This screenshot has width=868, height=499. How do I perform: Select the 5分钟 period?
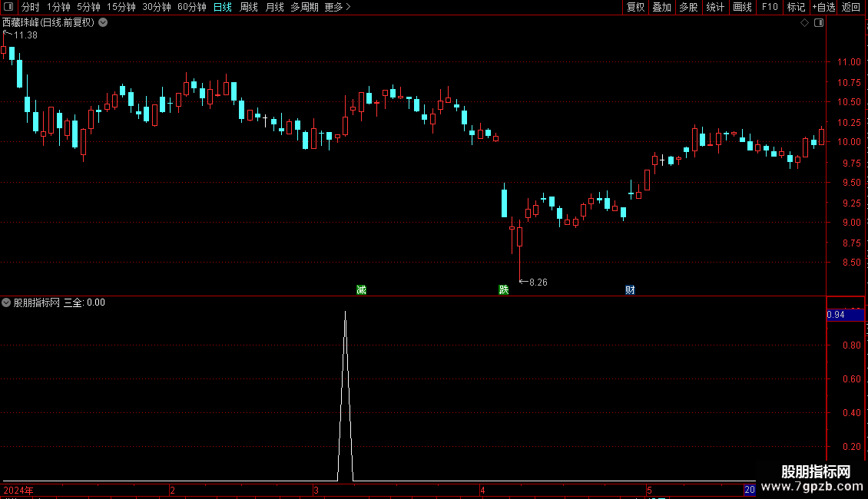point(88,7)
